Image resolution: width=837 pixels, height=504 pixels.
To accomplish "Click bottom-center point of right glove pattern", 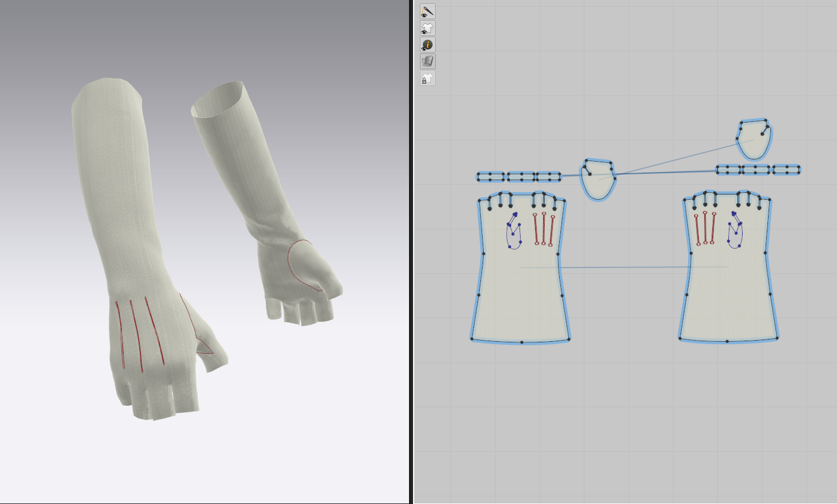I will (727, 341).
